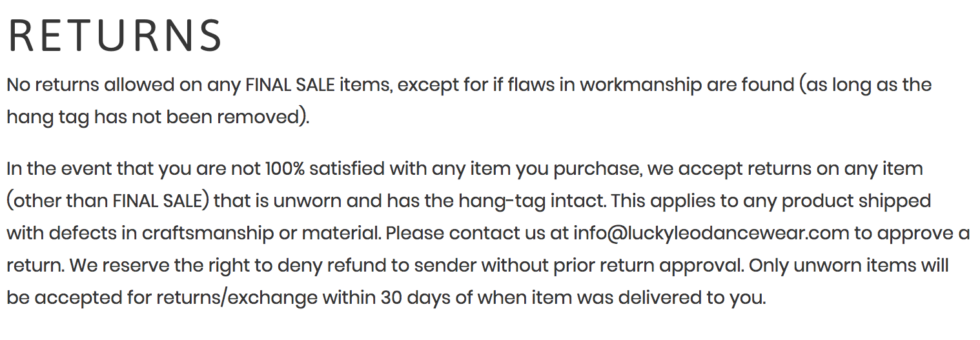Open the info@luckyleodancewear.com email address
980x340 pixels.
(x=711, y=234)
